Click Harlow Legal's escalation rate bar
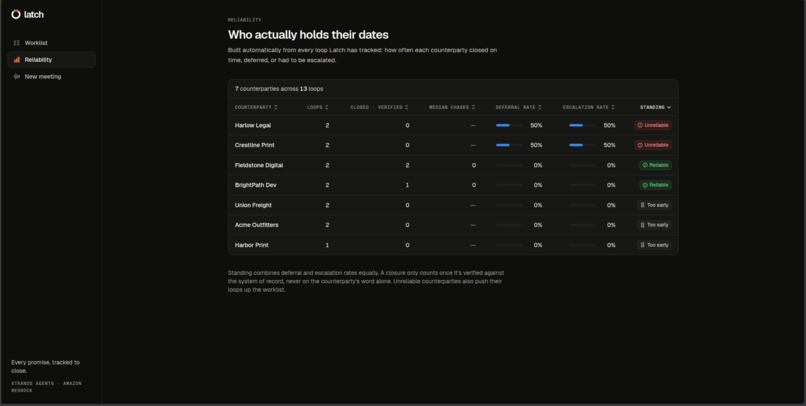The height and width of the screenshot is (406, 806). click(x=582, y=125)
